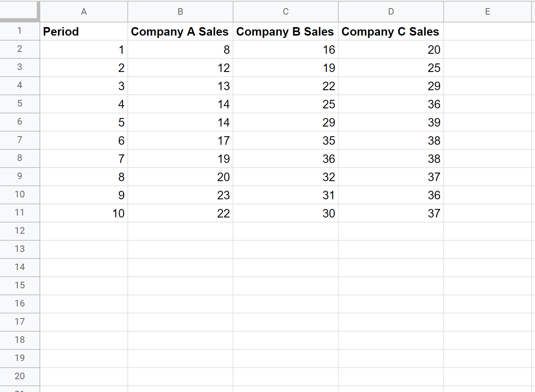The width and height of the screenshot is (535, 392).
Task: Select row 20 header
Action: pyautogui.click(x=19, y=377)
